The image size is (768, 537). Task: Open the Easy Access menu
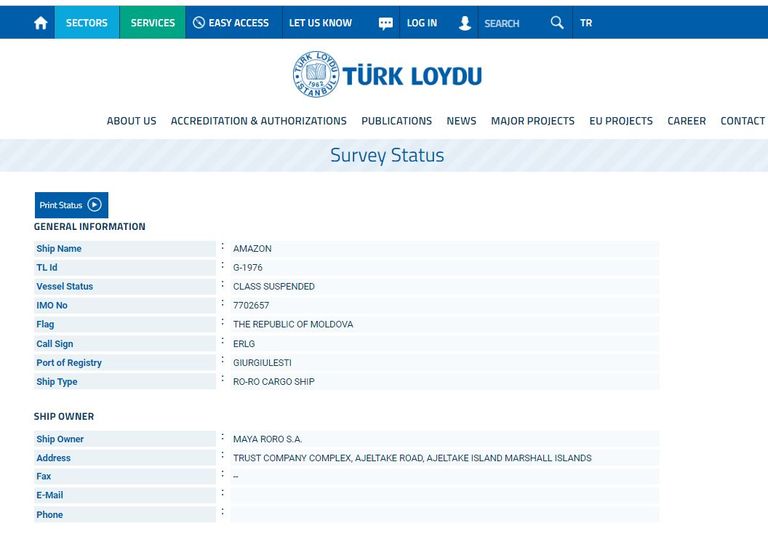230,23
